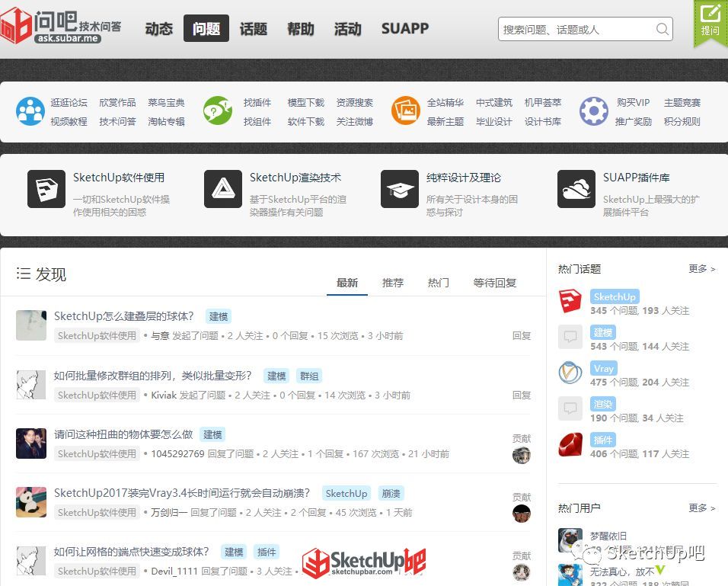Open the 机甲荟萃 link
728x586 pixels.
tap(543, 102)
